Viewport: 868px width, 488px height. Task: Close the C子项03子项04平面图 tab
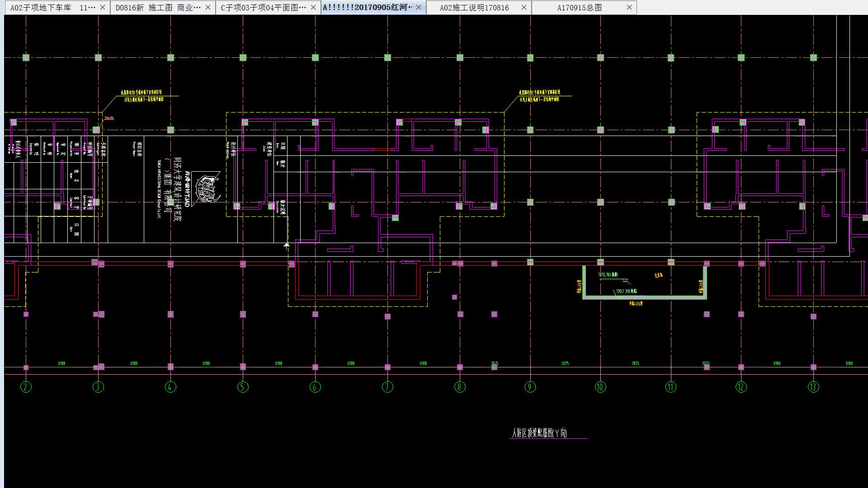coord(313,8)
